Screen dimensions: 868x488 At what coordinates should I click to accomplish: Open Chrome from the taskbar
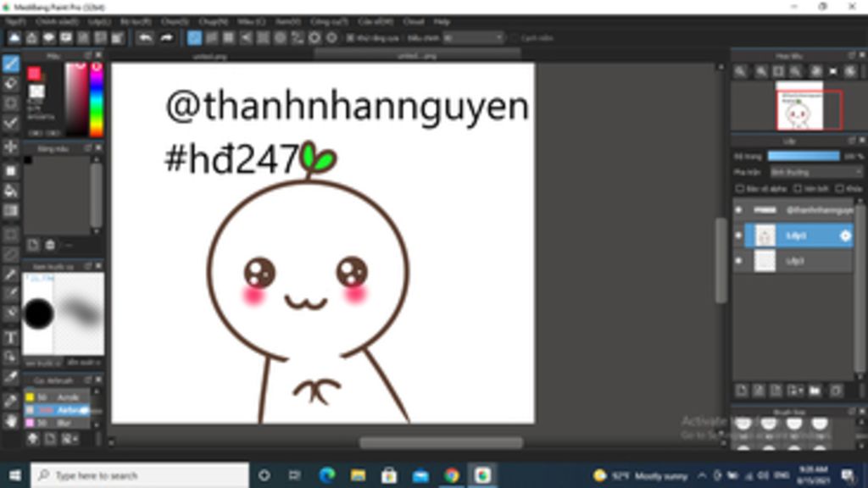451,475
